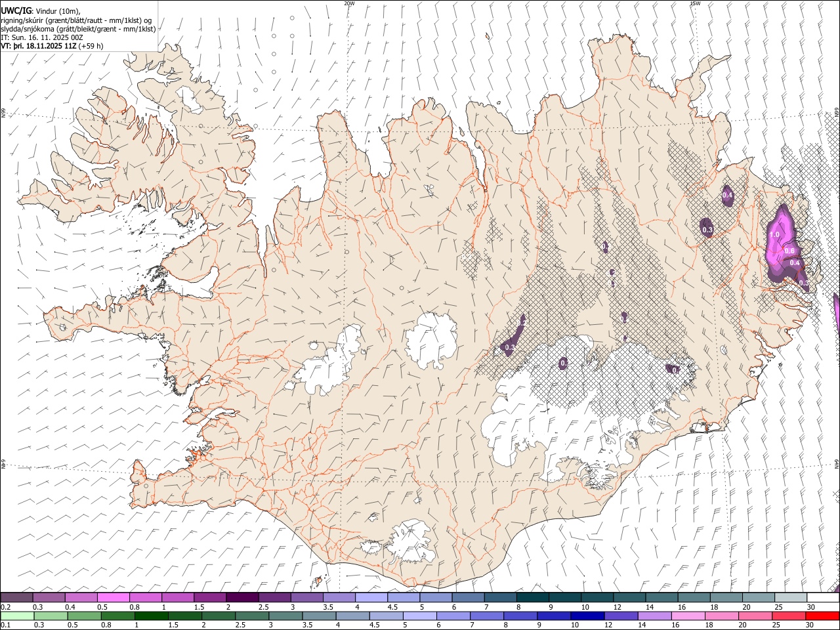Select the upper-row swatch starting at 12

click(629, 597)
